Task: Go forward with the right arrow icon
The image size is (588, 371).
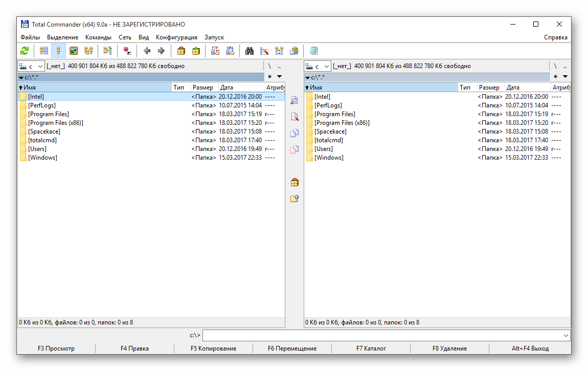Action: point(162,51)
